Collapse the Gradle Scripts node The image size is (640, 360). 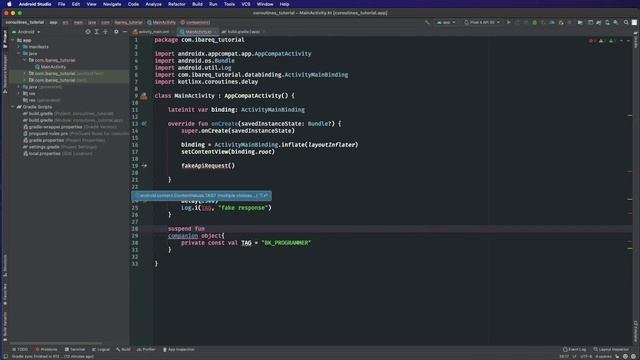point(13,107)
